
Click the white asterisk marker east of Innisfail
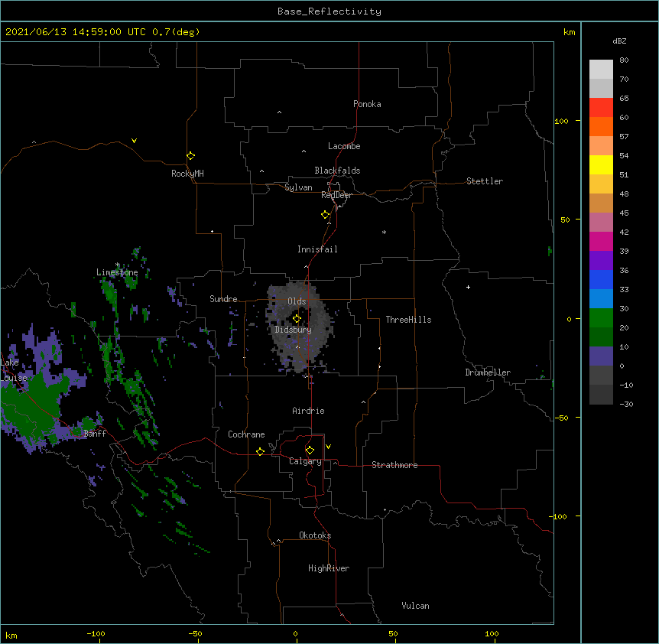(384, 232)
